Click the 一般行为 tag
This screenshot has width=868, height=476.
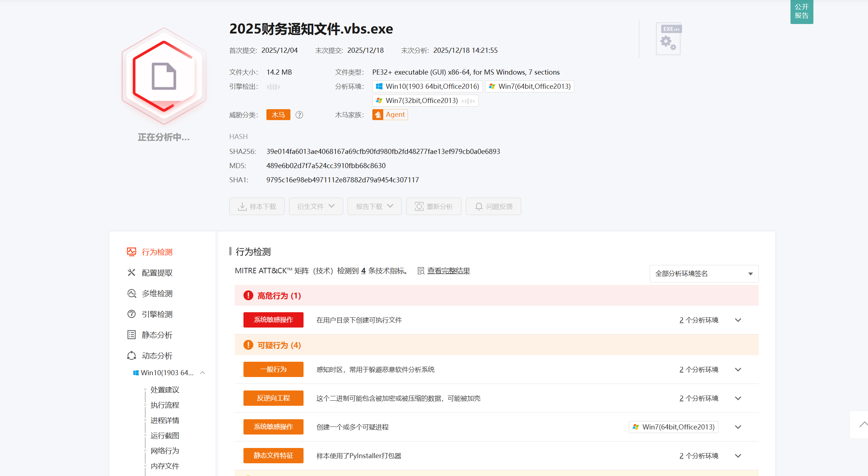273,369
